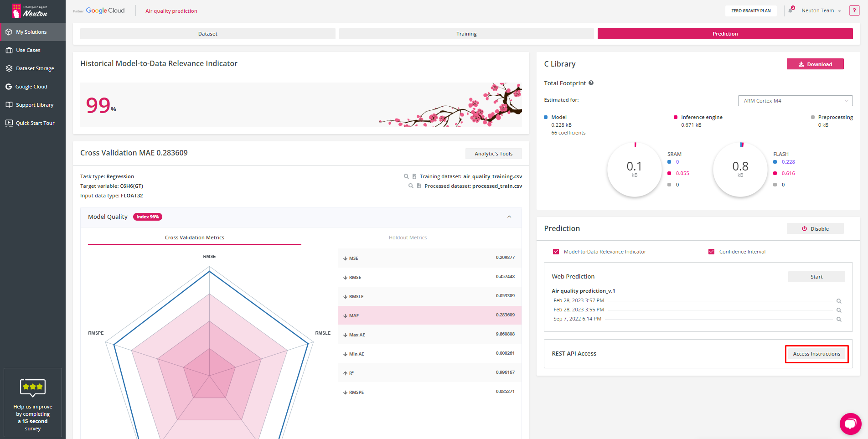
Task: Open the live chat bubble
Action: (x=850, y=424)
